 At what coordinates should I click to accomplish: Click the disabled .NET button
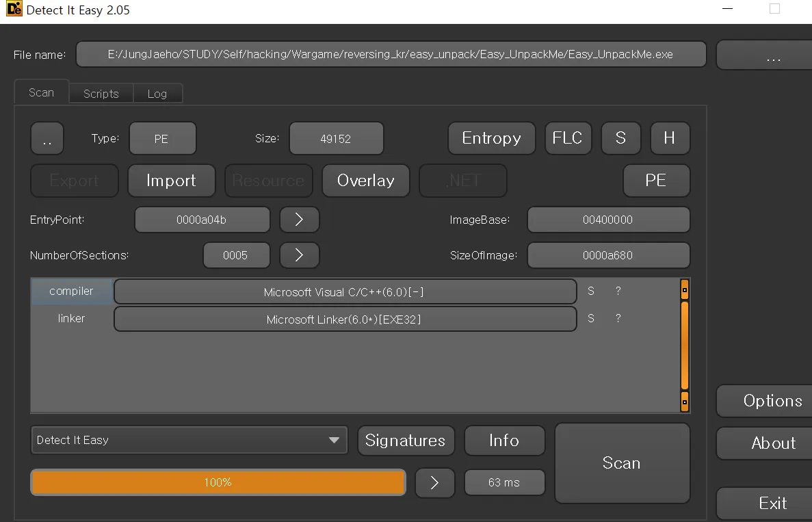(x=463, y=181)
